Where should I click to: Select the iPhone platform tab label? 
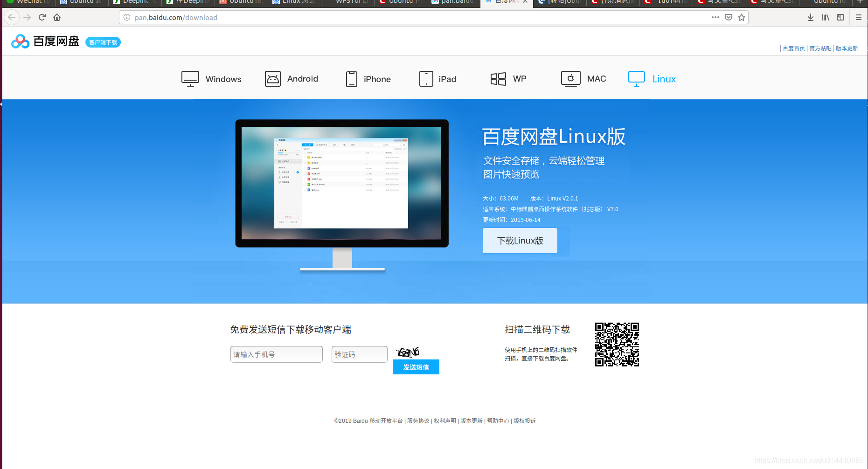tap(377, 79)
